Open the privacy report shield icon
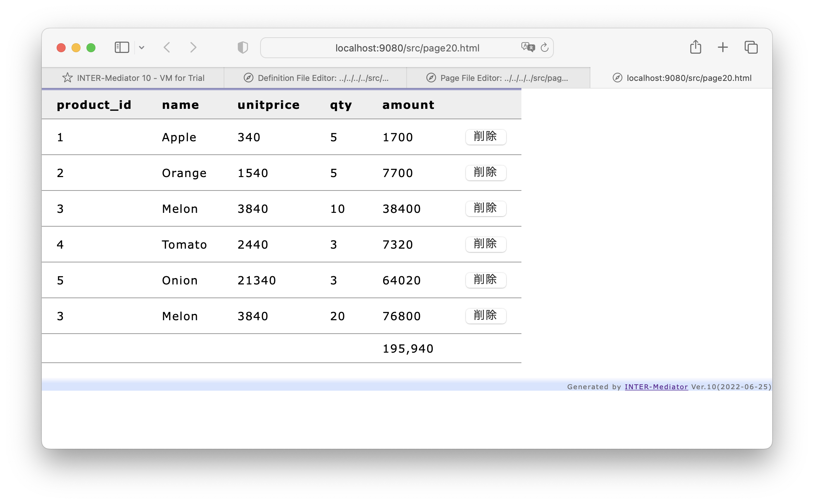The image size is (814, 504). click(243, 47)
